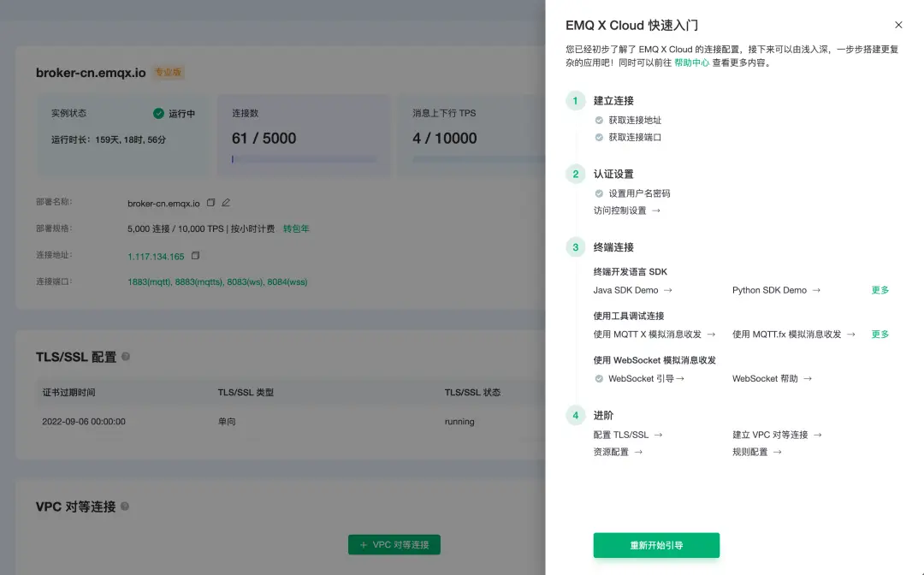Viewport: 924px width, 575px height.
Task: Open 更多 to see more SDK demos
Action: click(880, 290)
